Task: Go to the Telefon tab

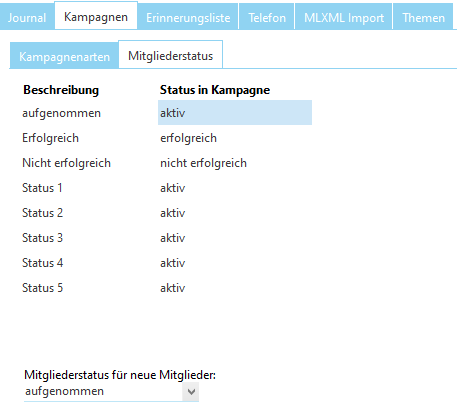Action: (x=267, y=17)
